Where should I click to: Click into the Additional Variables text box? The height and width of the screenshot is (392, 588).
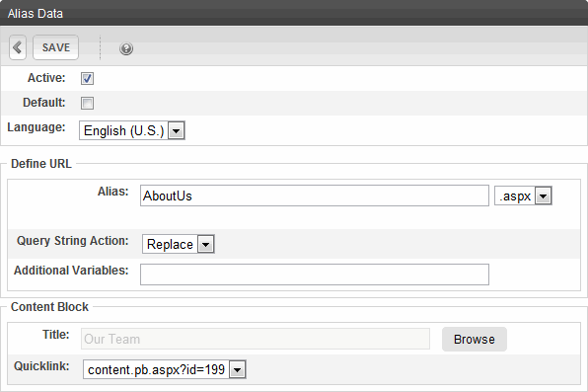point(315,274)
